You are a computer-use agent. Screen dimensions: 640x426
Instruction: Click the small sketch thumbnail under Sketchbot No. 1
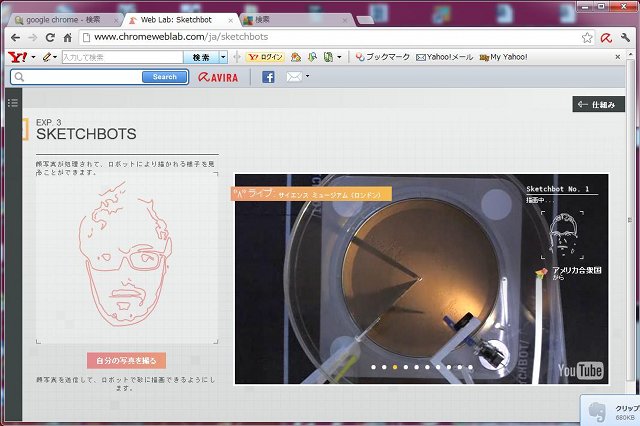(x=562, y=235)
